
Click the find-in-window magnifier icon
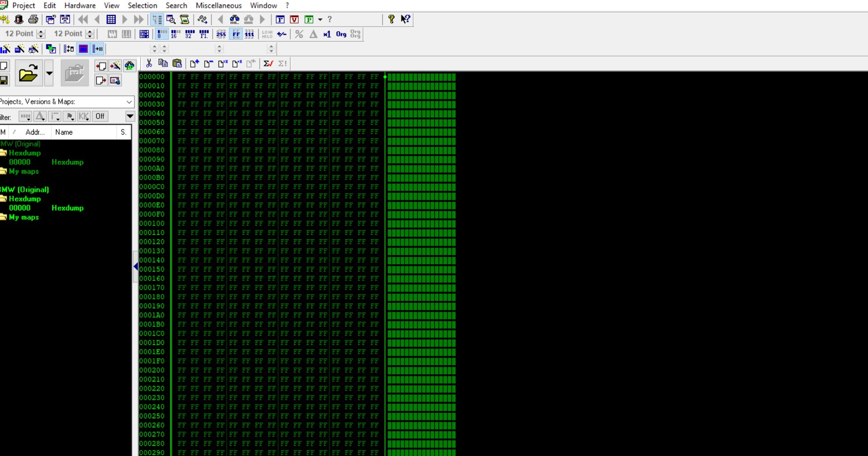point(171,20)
